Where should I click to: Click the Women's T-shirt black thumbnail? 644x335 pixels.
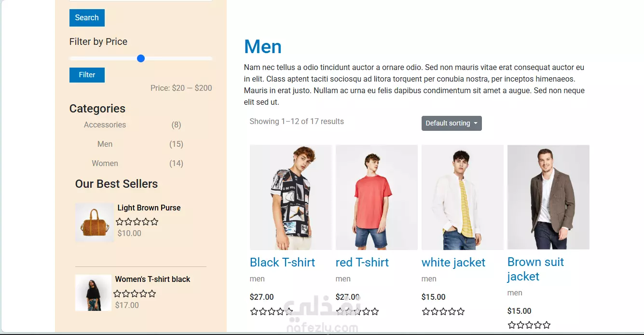(93, 293)
